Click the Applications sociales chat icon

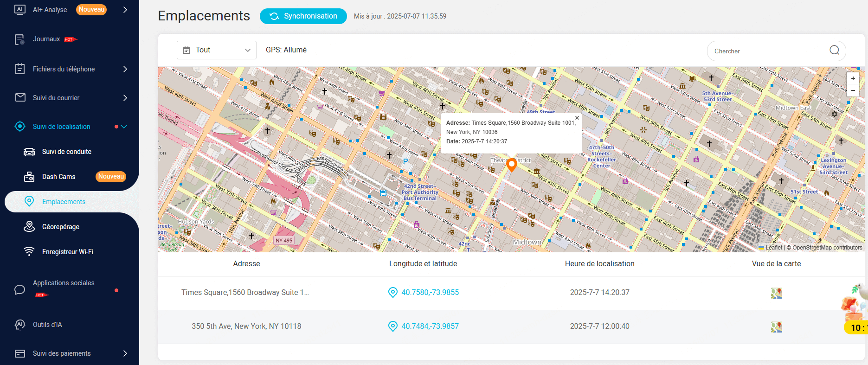tap(20, 290)
